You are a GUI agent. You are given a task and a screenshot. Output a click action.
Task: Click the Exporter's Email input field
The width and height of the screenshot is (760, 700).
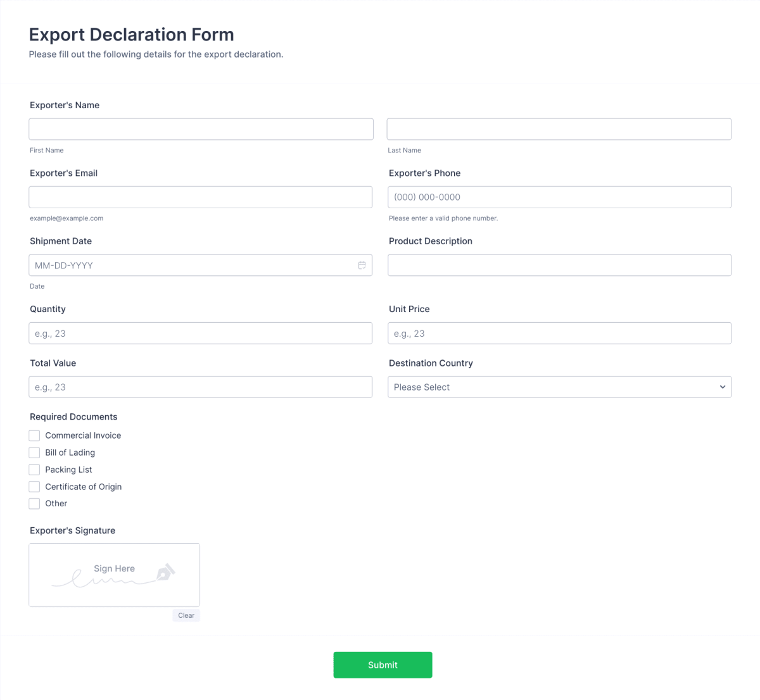pos(201,197)
